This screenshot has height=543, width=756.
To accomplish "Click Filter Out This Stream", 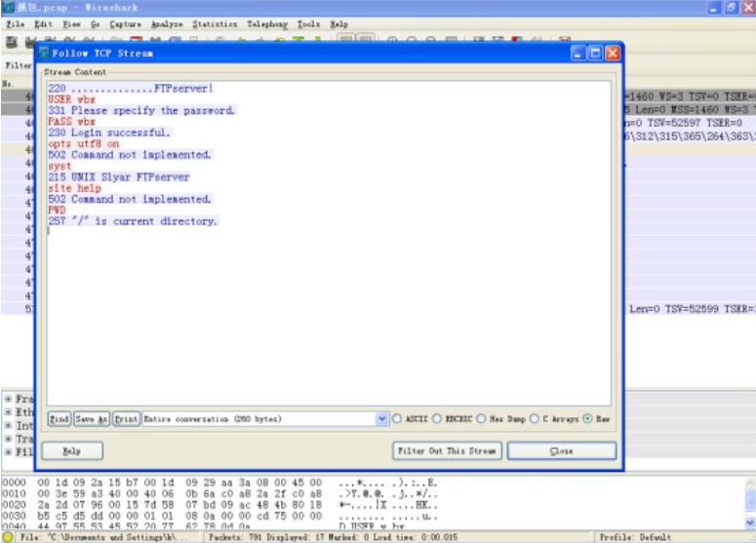I will 447,451.
